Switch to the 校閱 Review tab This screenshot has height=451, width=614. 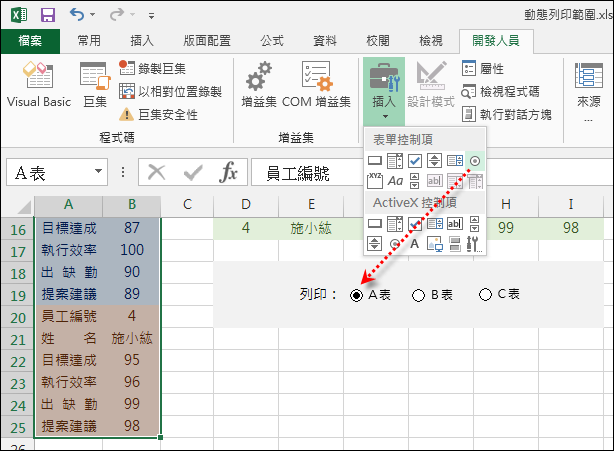point(378,41)
